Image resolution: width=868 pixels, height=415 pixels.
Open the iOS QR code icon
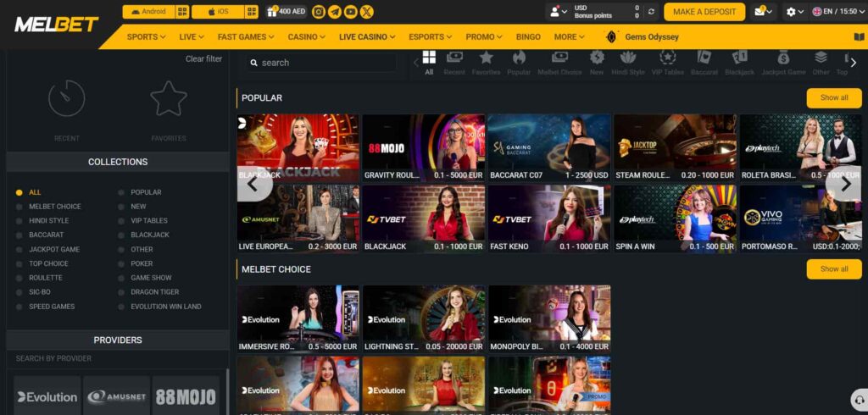pyautogui.click(x=251, y=12)
